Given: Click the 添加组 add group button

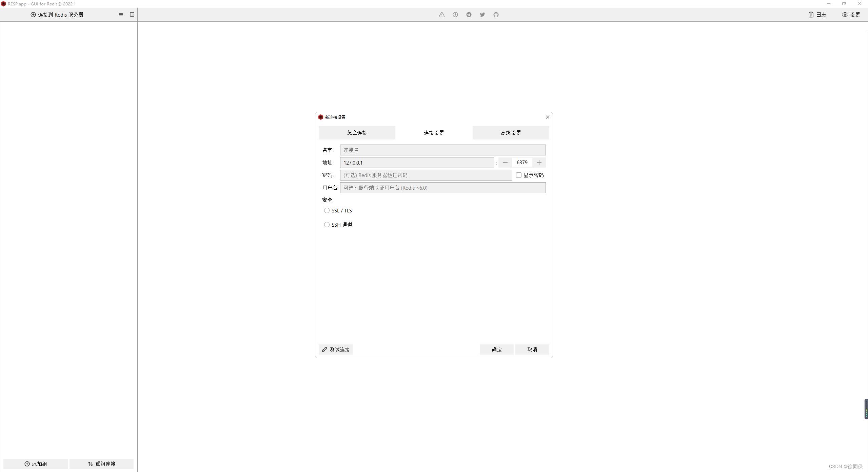Looking at the screenshot, I should click(x=36, y=464).
